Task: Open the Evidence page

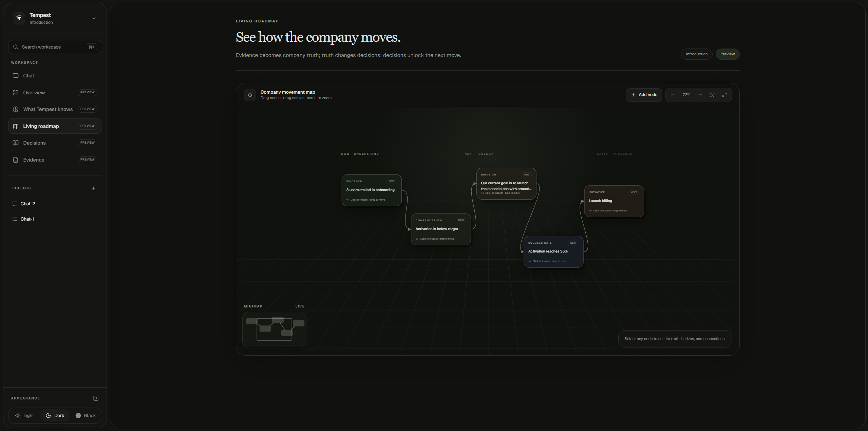Action: [x=55, y=160]
